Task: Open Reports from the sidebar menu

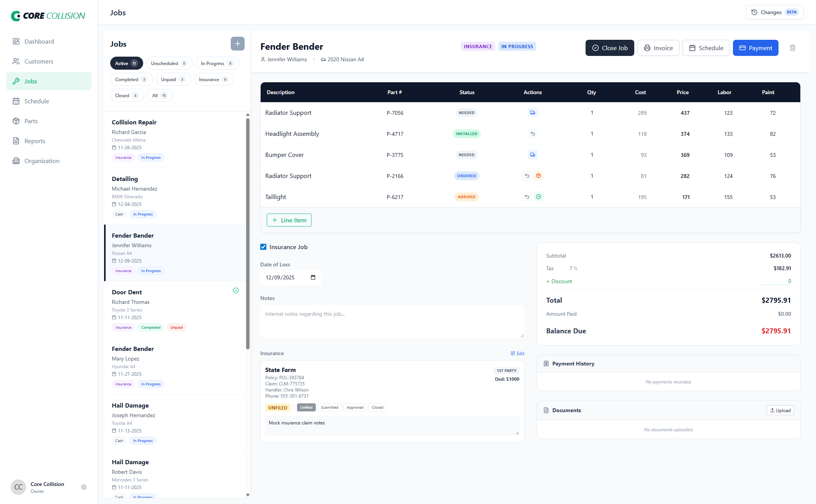Action: coord(34,141)
